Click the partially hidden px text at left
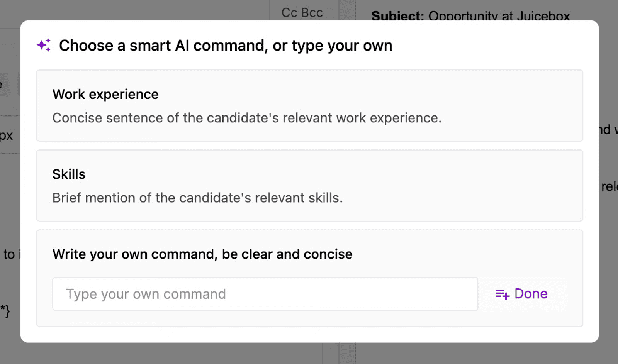The width and height of the screenshot is (618, 364). (x=7, y=135)
